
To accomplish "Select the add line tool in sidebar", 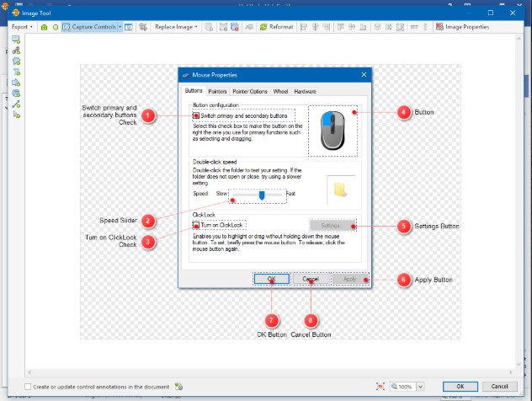I will coord(16,104).
